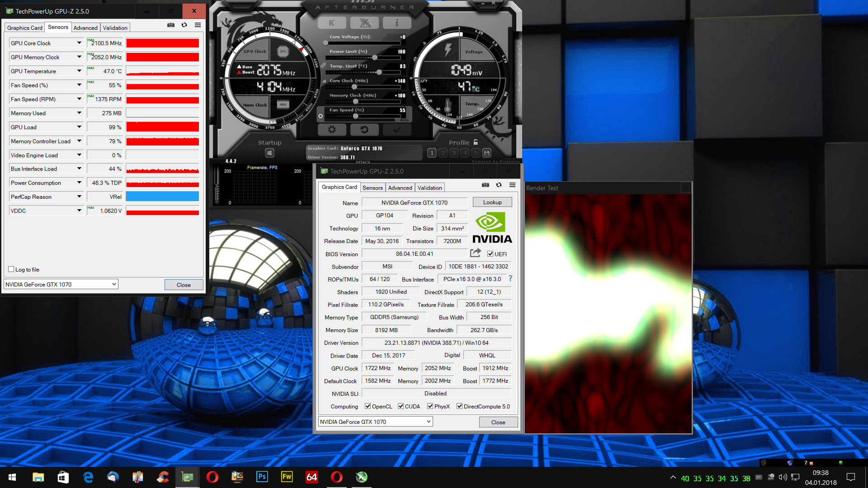Open Afterburner settings gear button

click(332, 130)
